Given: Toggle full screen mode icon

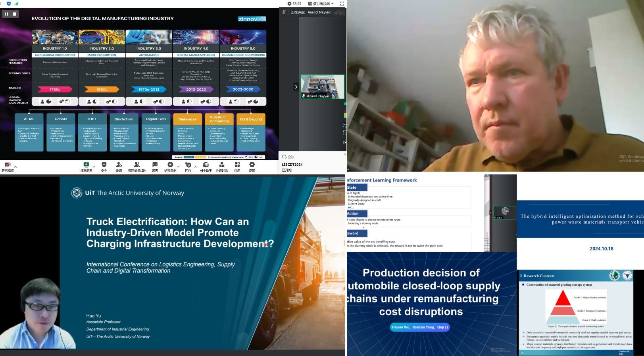Looking at the screenshot, I should [x=342, y=4].
